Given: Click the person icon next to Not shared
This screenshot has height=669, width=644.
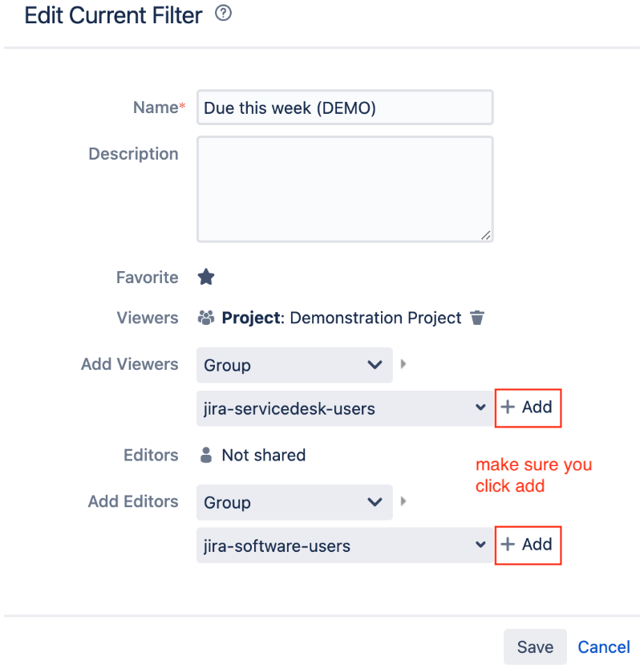Looking at the screenshot, I should (206, 455).
